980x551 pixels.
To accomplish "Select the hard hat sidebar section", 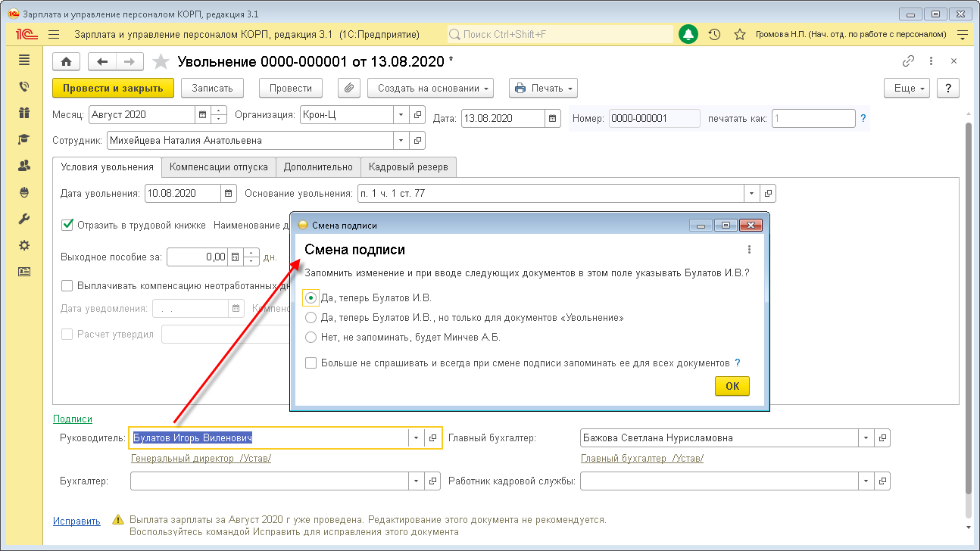I will point(24,192).
